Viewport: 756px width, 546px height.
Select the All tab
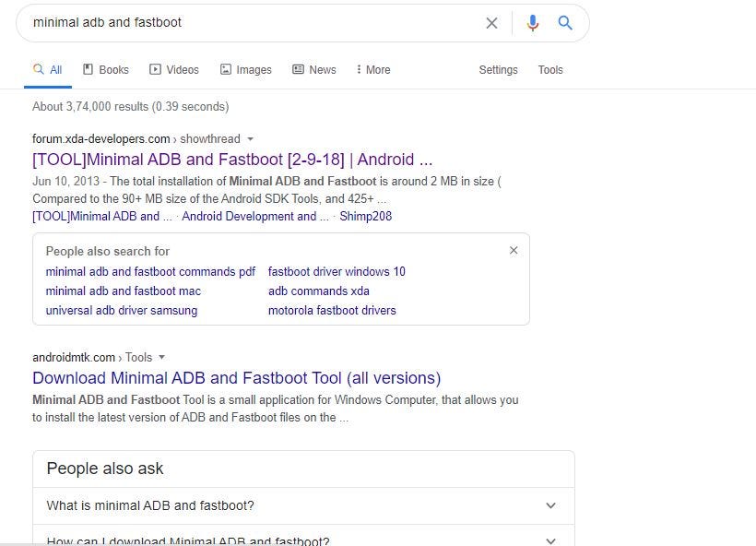click(x=48, y=70)
